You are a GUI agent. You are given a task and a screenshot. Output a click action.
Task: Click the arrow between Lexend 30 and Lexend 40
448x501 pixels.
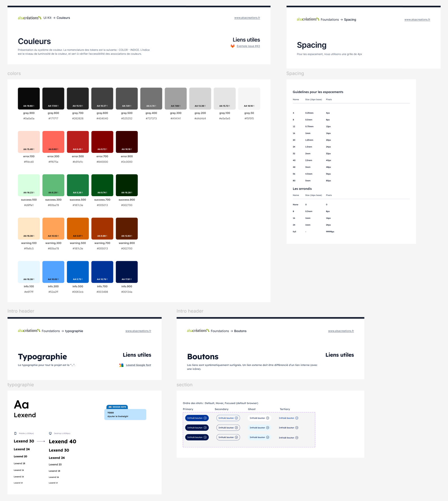pyautogui.click(x=41, y=441)
